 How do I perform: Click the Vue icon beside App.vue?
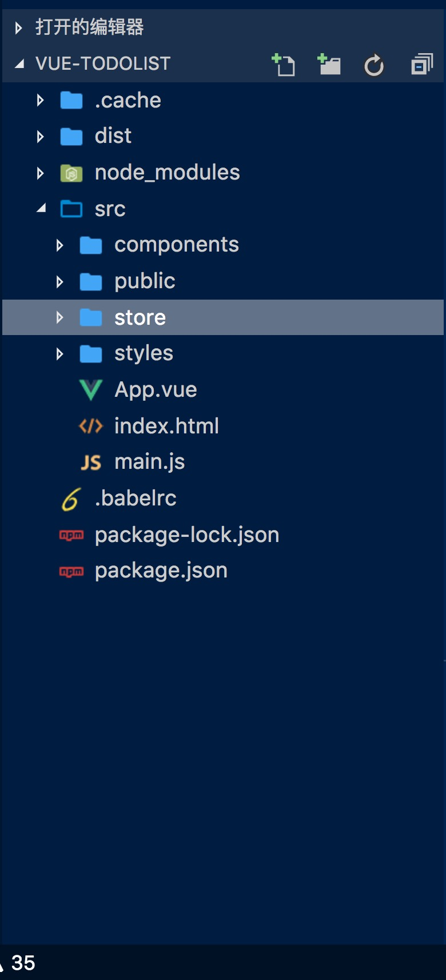coord(91,390)
